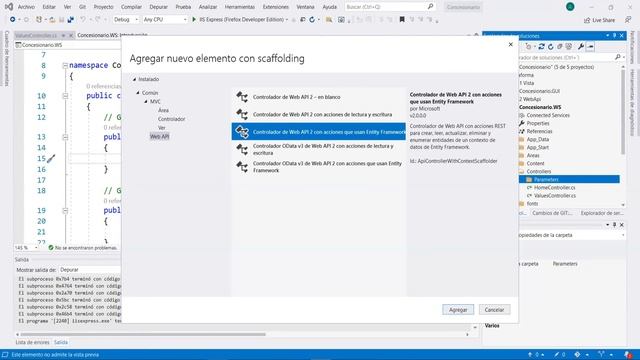Click the Live Share button
This screenshot has width=640, height=360.
(x=599, y=20)
